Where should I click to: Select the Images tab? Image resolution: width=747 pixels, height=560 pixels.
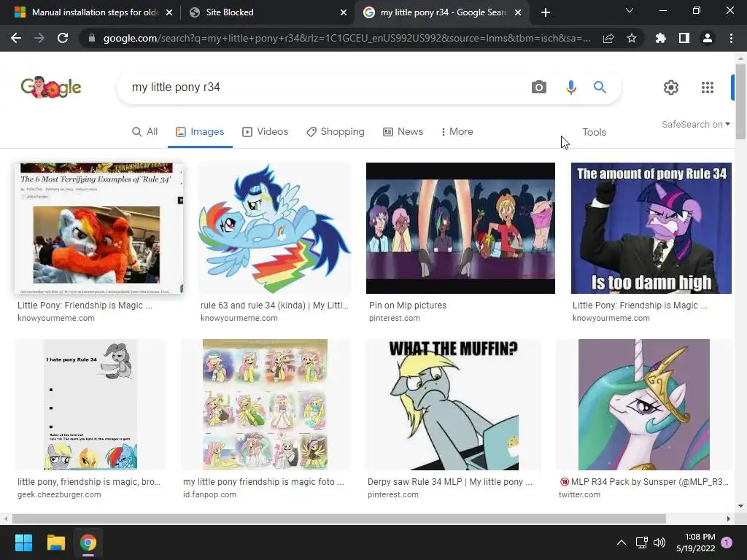coord(200,131)
